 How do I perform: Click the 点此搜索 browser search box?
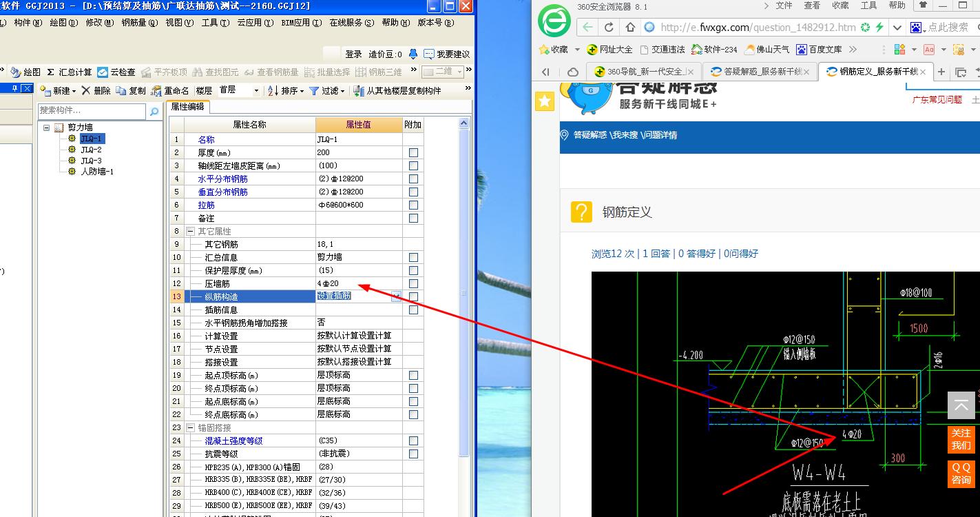[948, 28]
